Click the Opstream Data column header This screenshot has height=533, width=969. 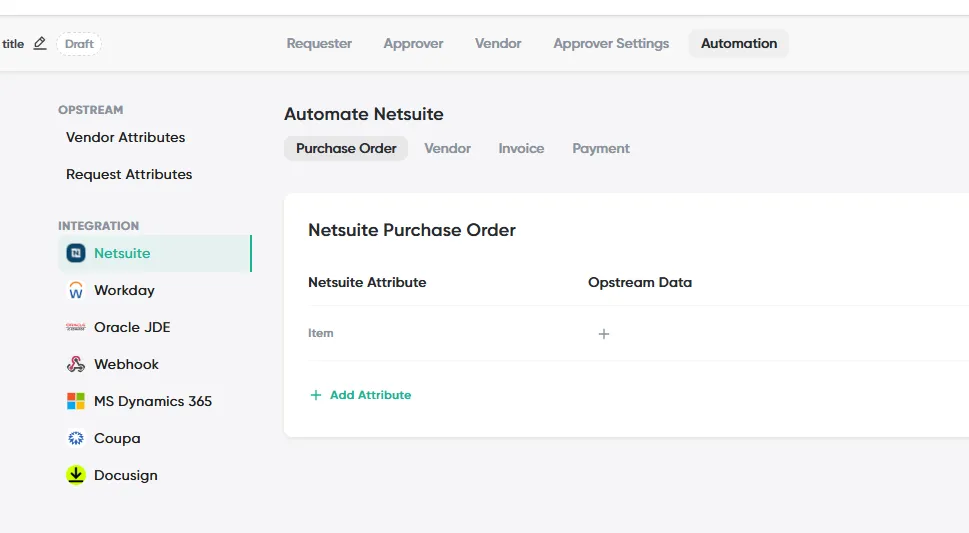click(640, 282)
